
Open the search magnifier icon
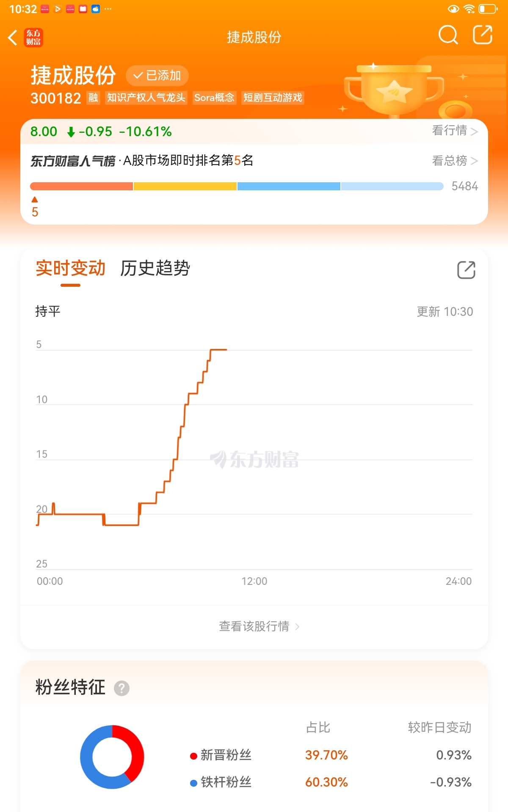448,35
